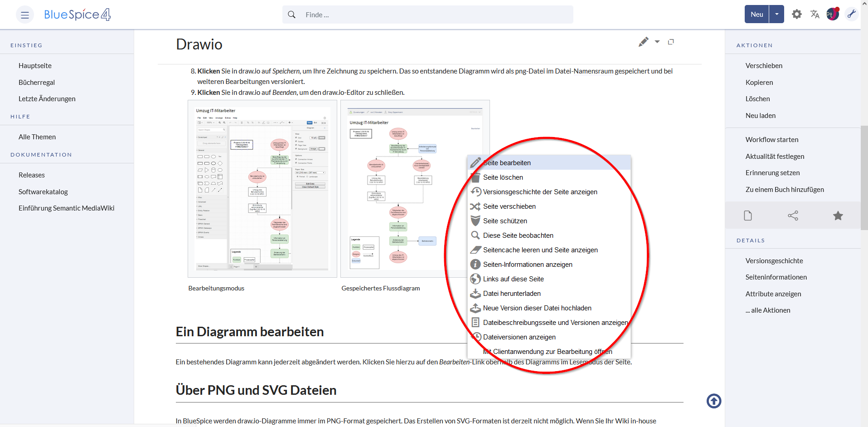The height and width of the screenshot is (427, 868).
Task: Click Aktualität festlegen action
Action: click(x=775, y=157)
